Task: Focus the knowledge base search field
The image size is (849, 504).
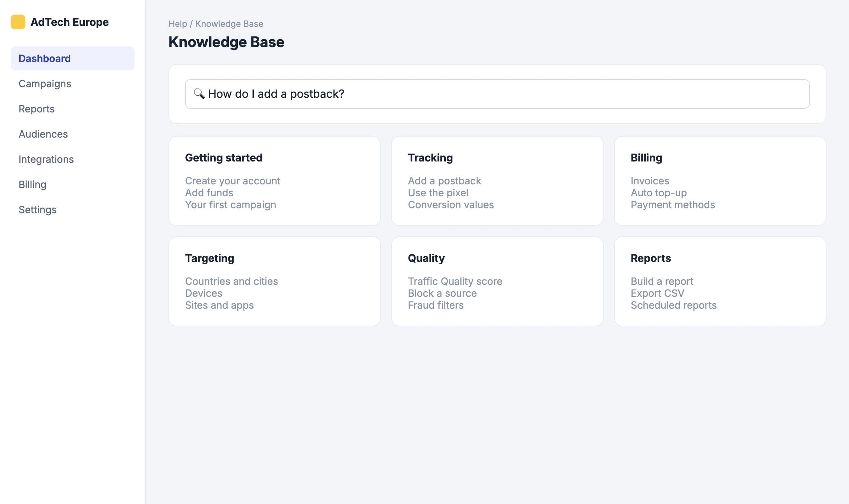Action: (x=497, y=94)
